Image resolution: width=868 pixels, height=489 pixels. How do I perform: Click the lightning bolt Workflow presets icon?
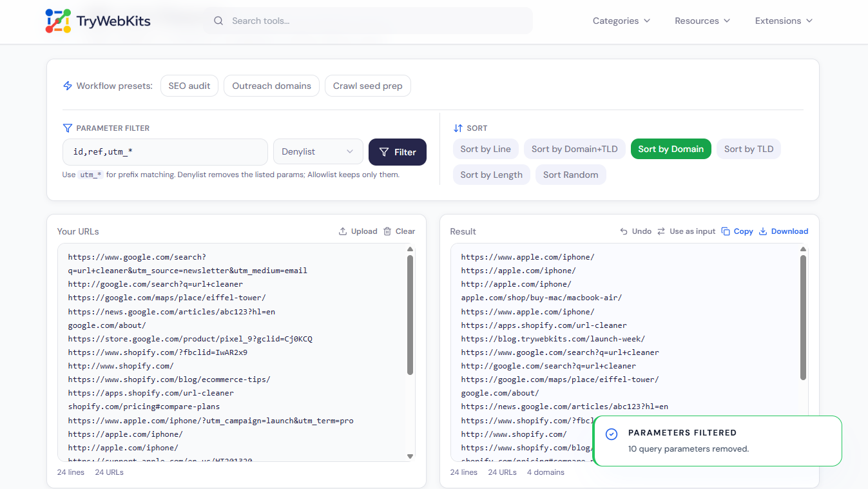pyautogui.click(x=68, y=86)
